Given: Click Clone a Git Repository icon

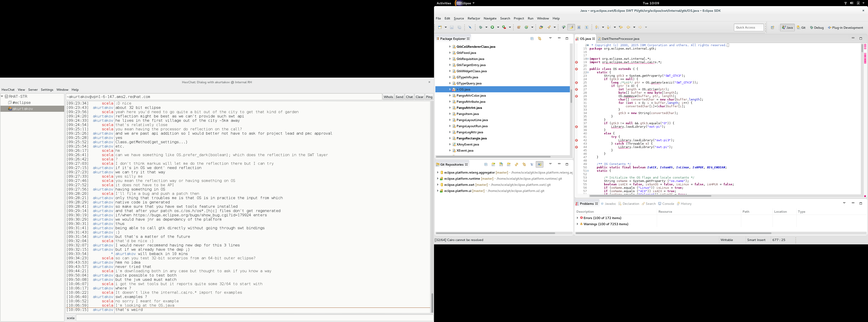Looking at the screenshot, I should [501, 165].
